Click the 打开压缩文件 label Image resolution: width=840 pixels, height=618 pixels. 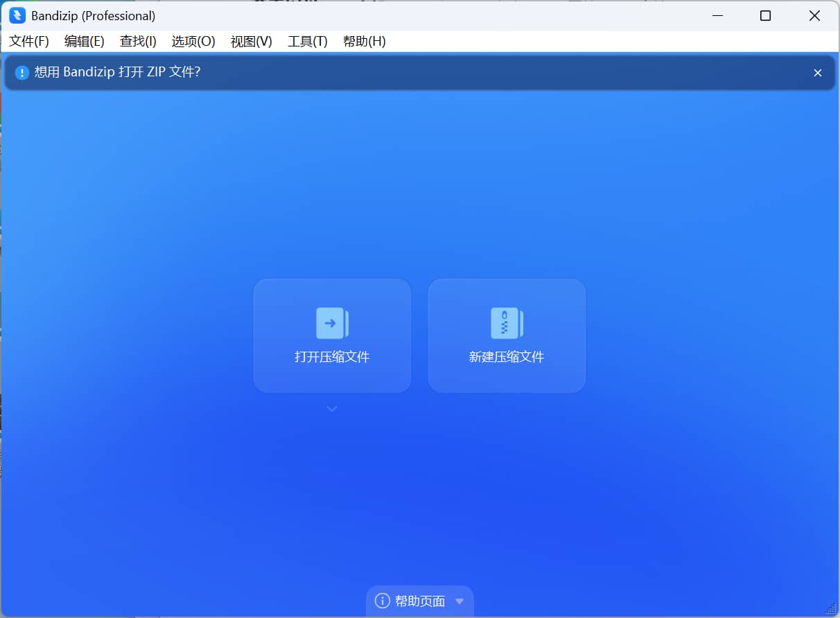coord(332,357)
